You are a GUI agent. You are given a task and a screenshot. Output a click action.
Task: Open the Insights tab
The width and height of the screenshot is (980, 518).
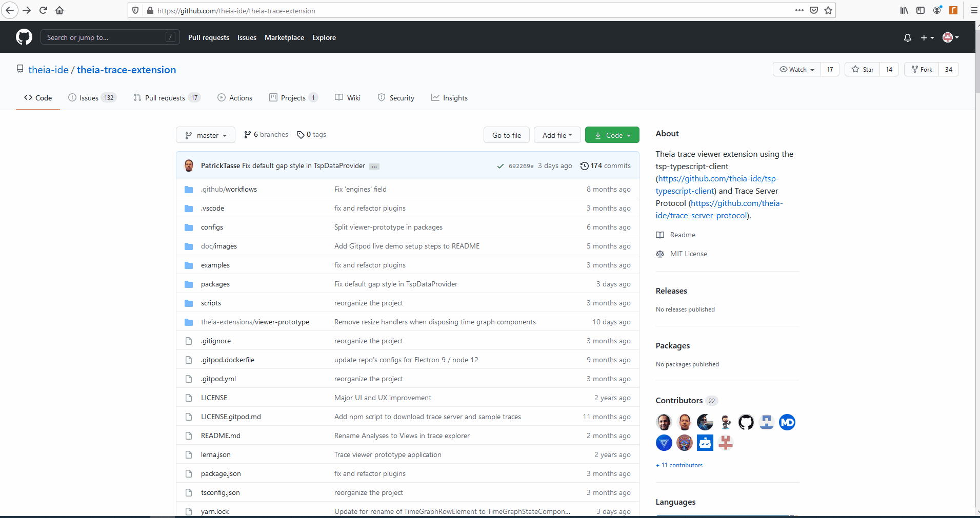[449, 98]
